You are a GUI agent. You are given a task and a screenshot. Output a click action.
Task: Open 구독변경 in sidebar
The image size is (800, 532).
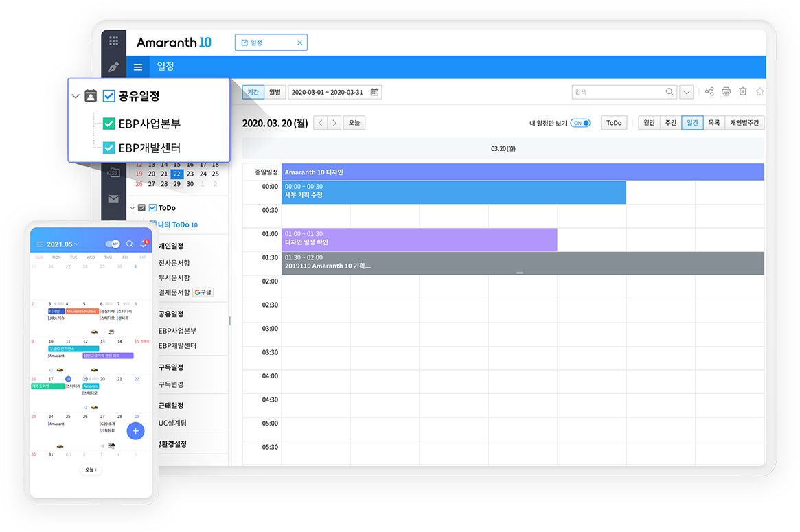(171, 384)
